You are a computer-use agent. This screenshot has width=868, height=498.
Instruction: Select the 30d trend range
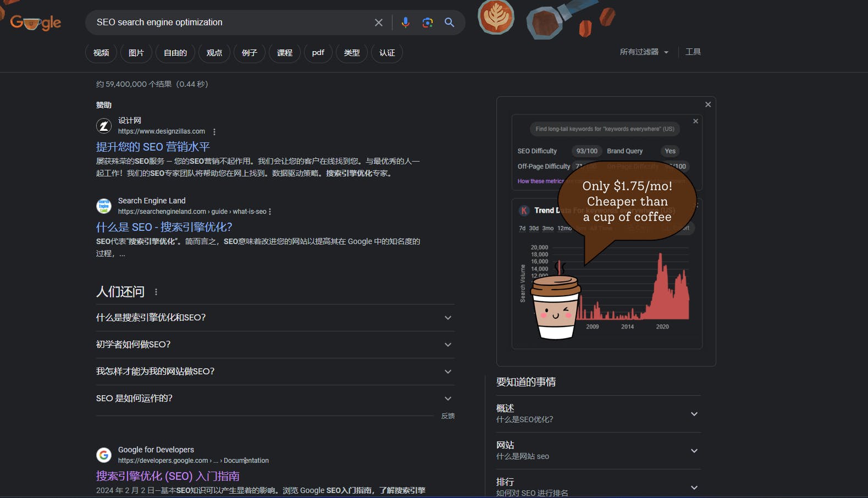coord(534,229)
